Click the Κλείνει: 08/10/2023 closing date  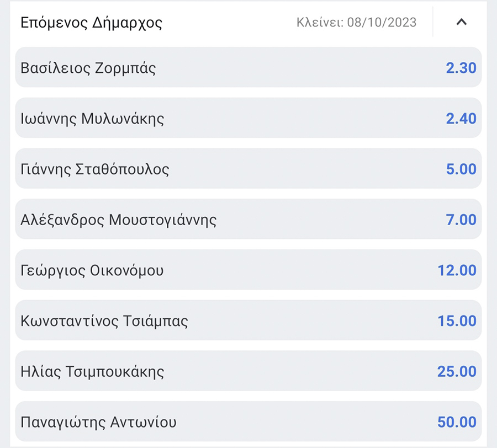(356, 23)
